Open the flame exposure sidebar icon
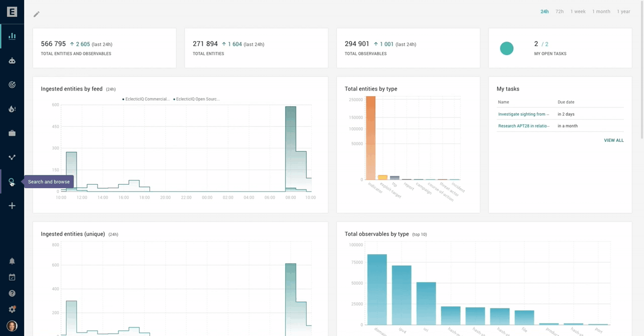The height and width of the screenshot is (336, 644). pos(12,109)
